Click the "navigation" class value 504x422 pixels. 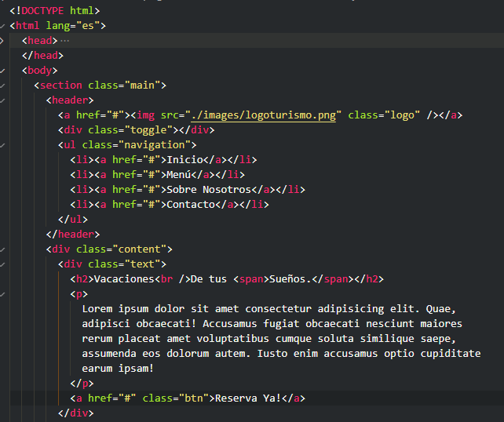[x=155, y=145]
